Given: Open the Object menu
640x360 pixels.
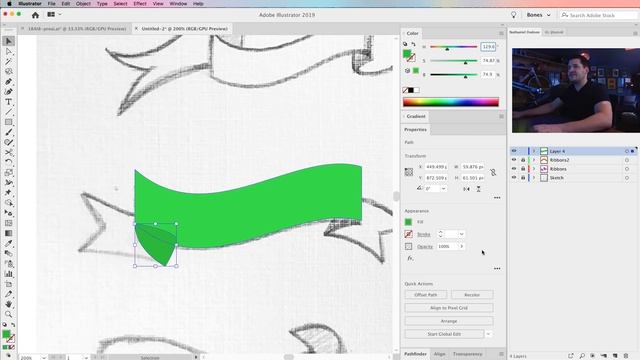Looking at the screenshot, I should [83, 4].
